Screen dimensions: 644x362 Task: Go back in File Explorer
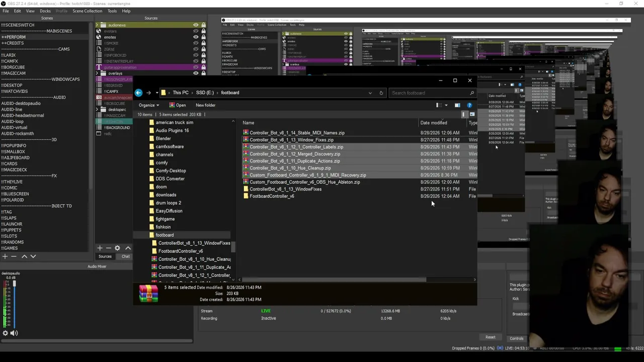[x=138, y=93]
